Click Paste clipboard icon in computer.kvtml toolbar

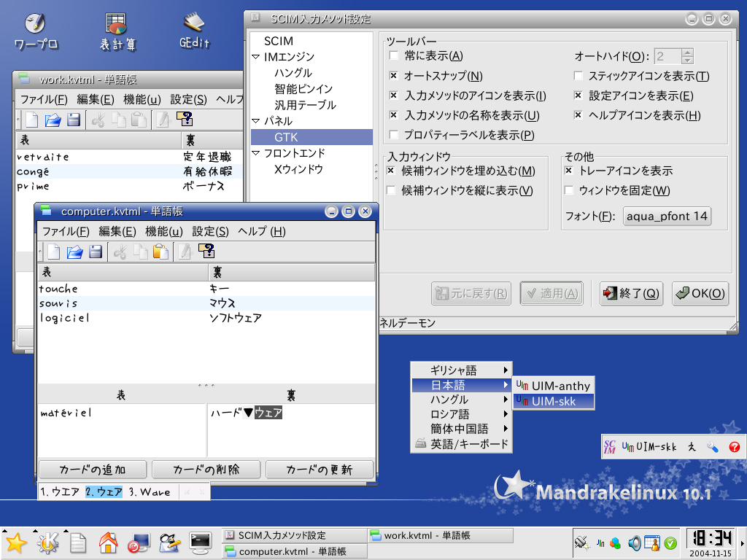tap(161, 252)
